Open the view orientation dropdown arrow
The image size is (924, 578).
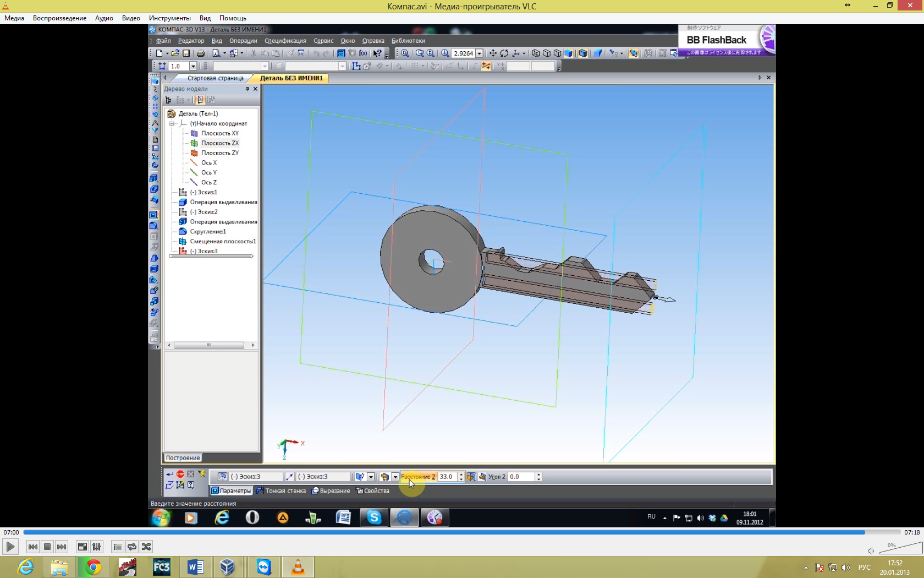pyautogui.click(x=524, y=53)
